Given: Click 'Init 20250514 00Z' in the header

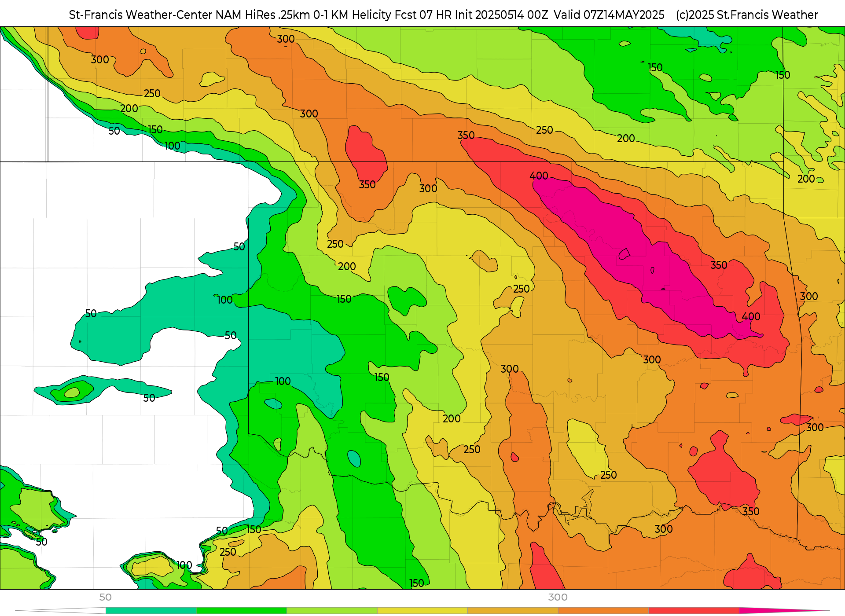Looking at the screenshot, I should 501,15.
